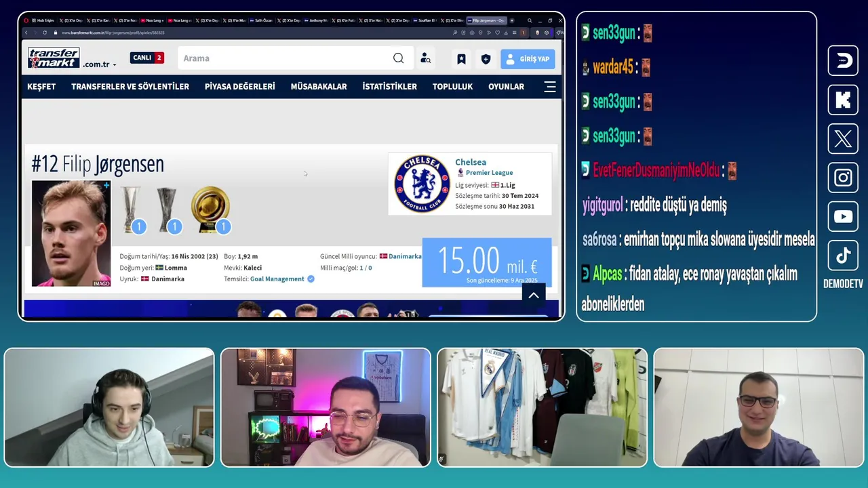868x488 pixels.
Task: Click the sa6rosa chat username
Action: (599, 239)
